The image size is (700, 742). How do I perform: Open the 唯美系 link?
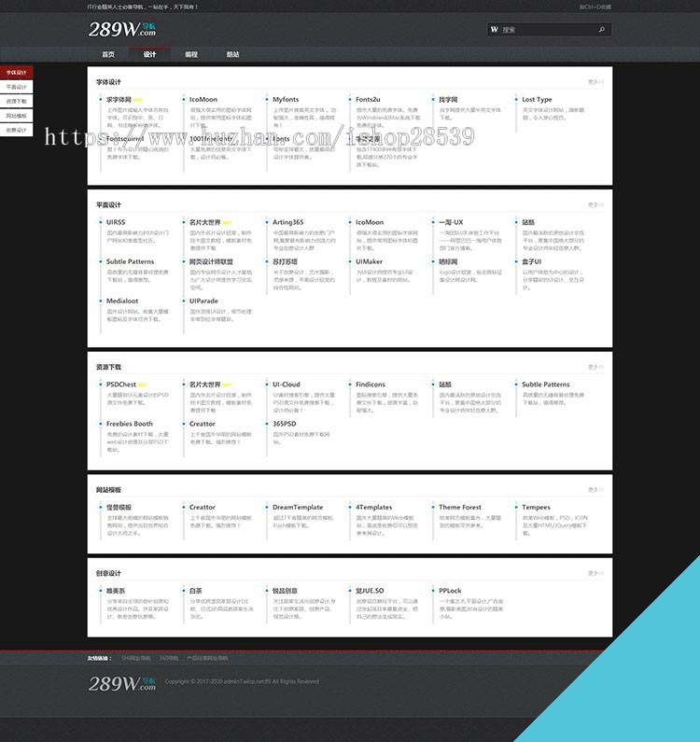tap(116, 591)
